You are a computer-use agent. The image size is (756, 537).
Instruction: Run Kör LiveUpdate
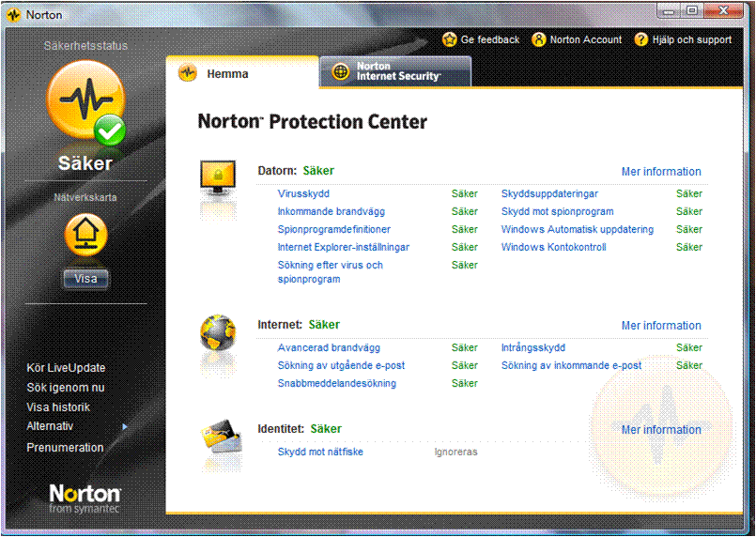[66, 368]
